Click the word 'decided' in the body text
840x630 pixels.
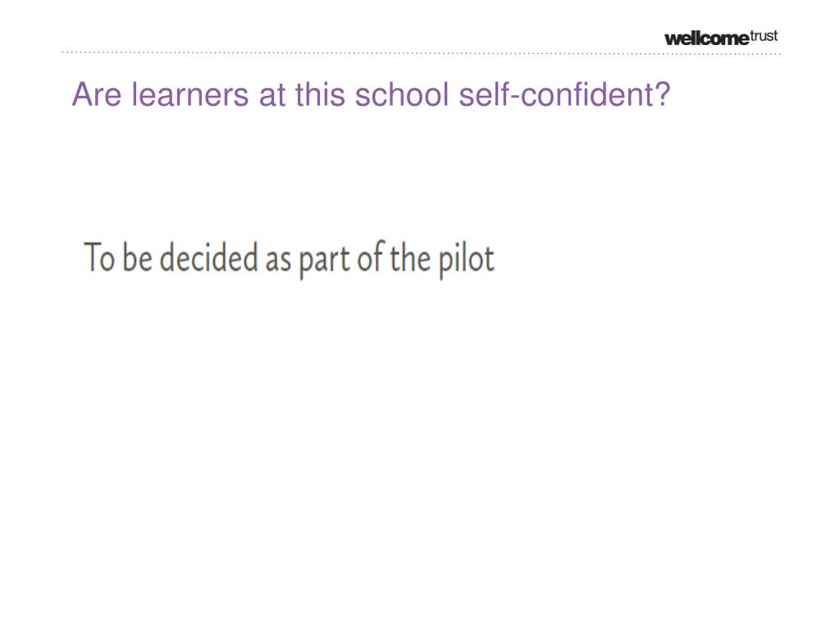(209, 257)
